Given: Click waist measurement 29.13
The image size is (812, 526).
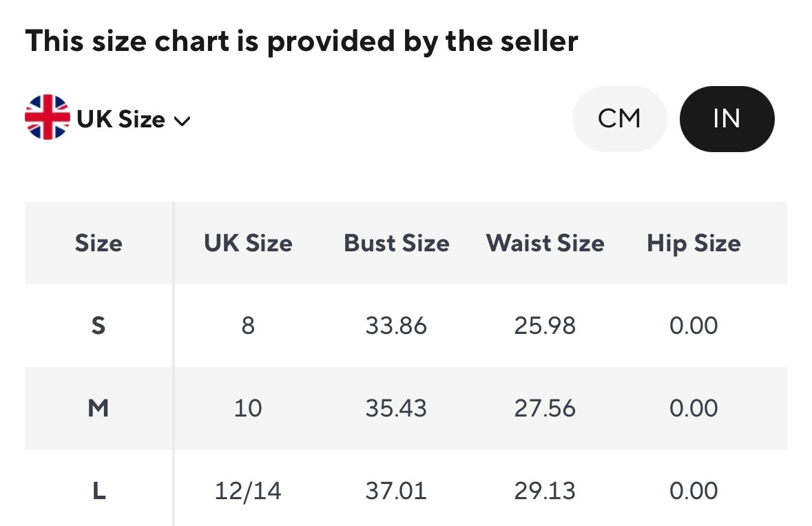Looking at the screenshot, I should click(544, 491).
